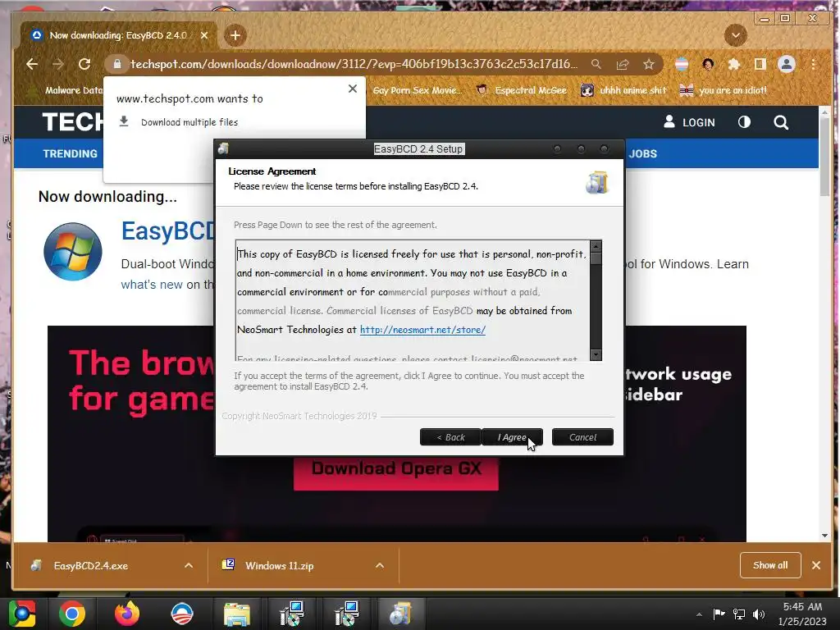Click the network tray icon
Image resolution: width=840 pixels, height=630 pixels.
(x=739, y=614)
